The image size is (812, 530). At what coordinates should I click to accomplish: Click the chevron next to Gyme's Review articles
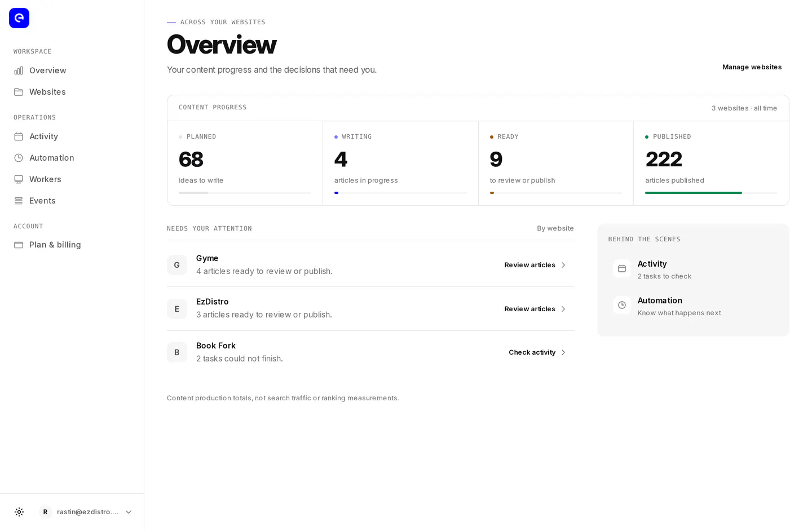(563, 265)
